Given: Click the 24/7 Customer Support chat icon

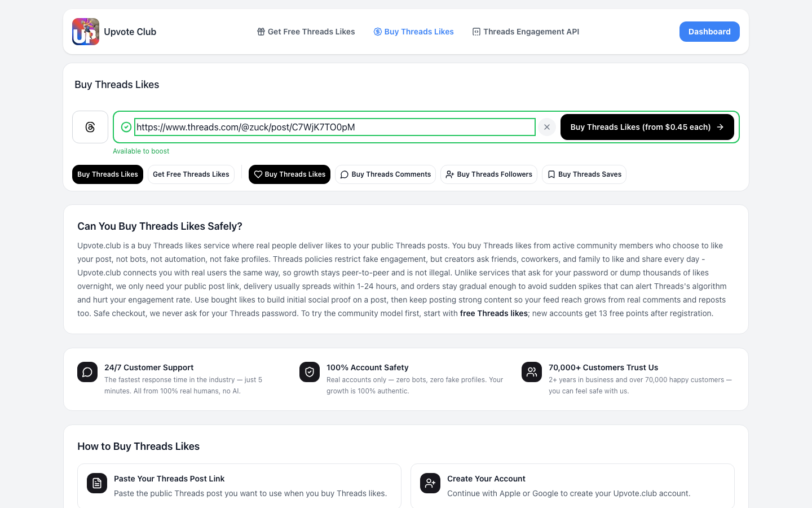Looking at the screenshot, I should [x=87, y=372].
